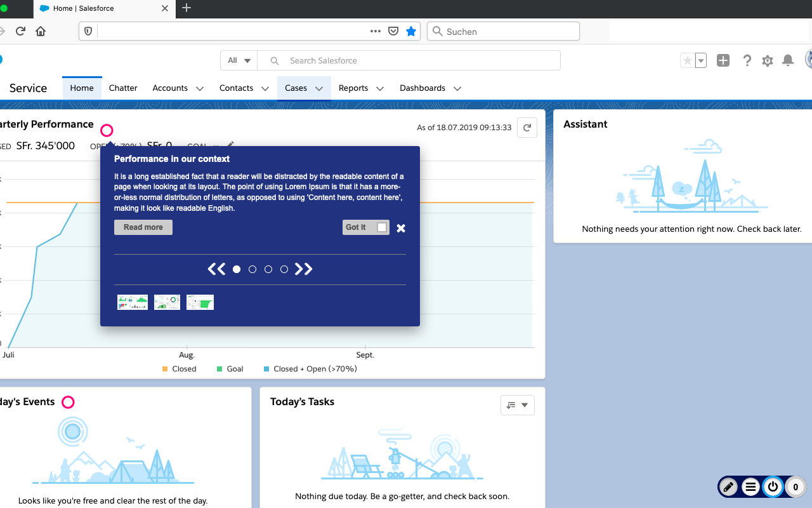The image size is (812, 508).
Task: Open Today's Tasks filter dropdown
Action: tap(518, 405)
